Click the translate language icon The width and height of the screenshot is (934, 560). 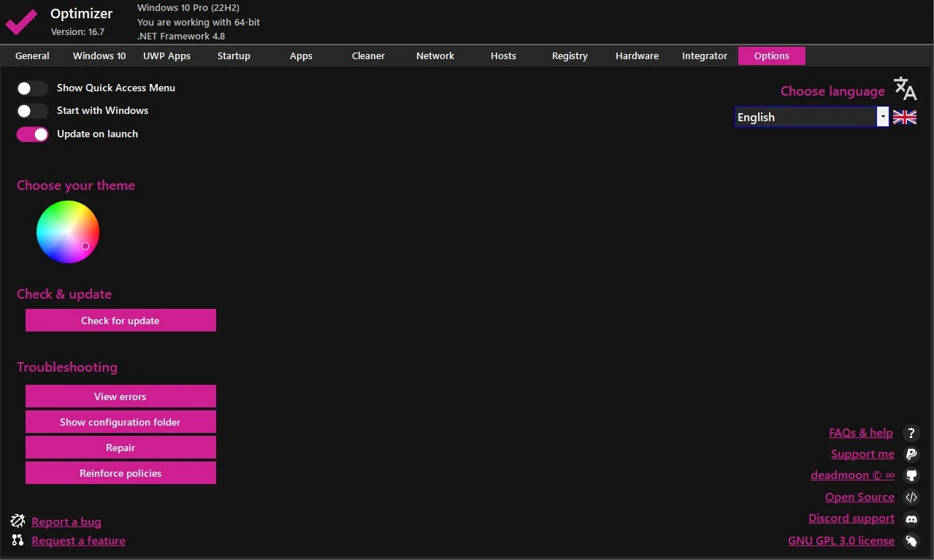905,88
